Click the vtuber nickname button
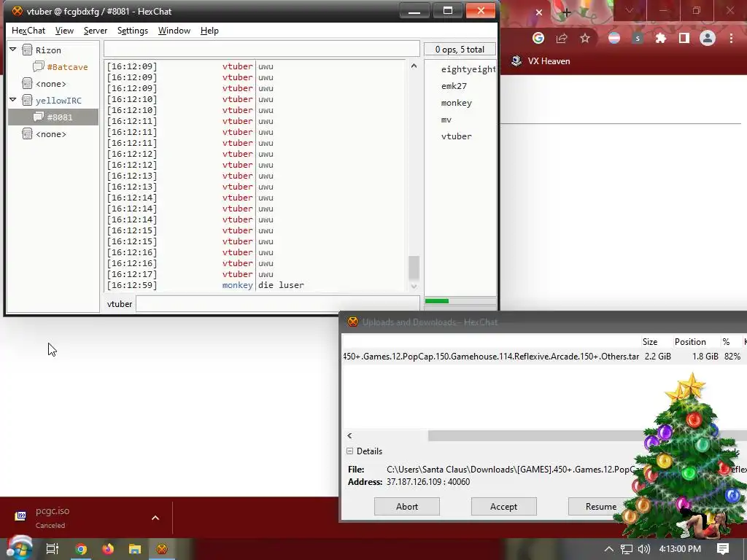747x560 pixels. 119,304
